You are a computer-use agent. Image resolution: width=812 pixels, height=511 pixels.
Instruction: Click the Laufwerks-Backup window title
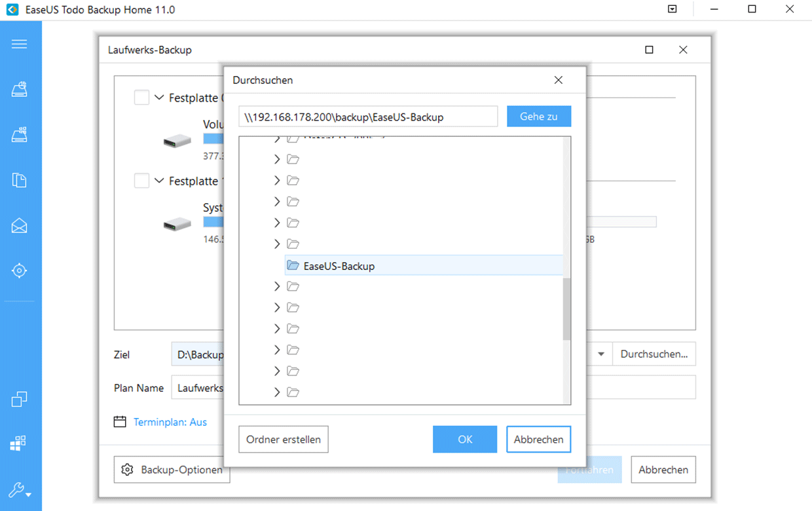click(149, 50)
